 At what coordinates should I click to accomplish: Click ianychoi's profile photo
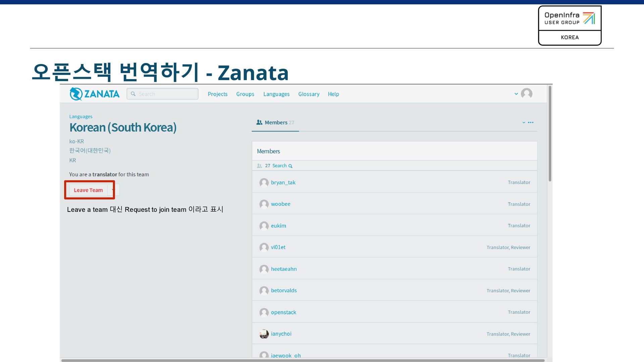point(264,334)
